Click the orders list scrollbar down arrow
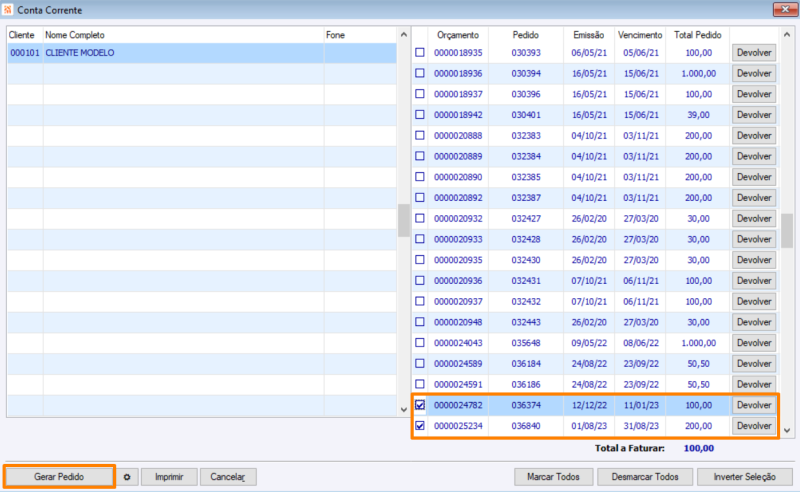Viewport: 800px width, 492px height. [x=787, y=430]
